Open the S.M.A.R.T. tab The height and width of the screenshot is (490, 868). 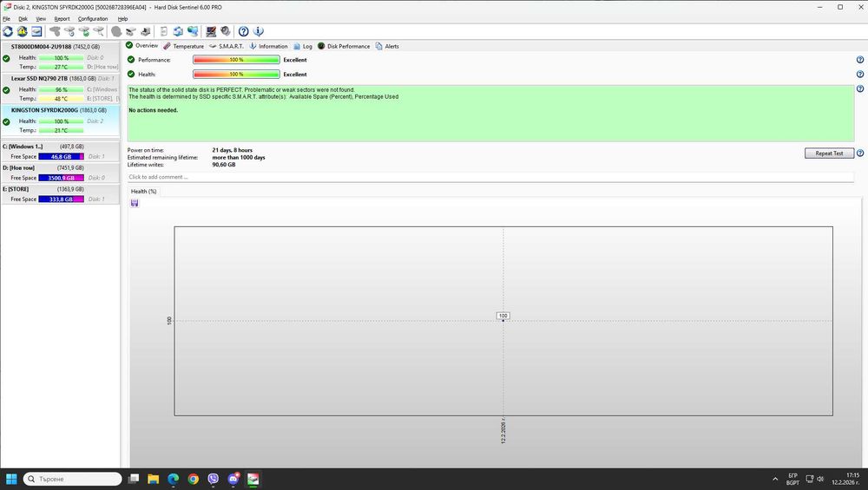click(227, 46)
